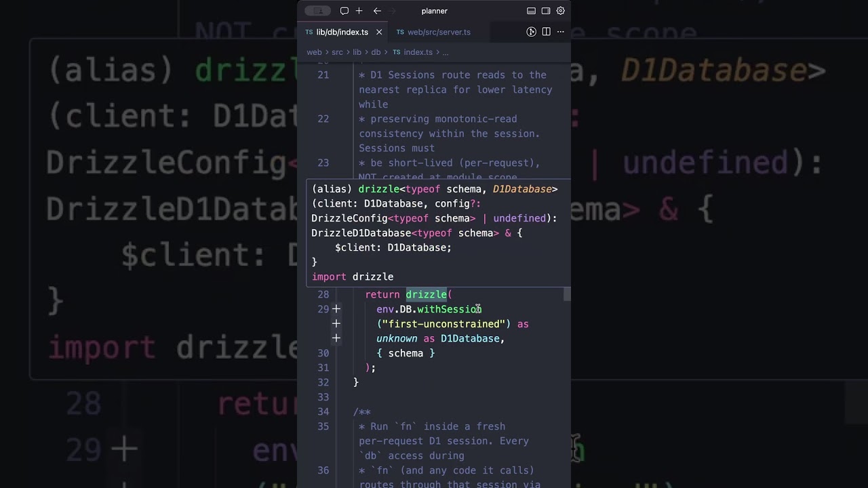Click the plus icon in the title bar
The image size is (868, 488).
click(359, 11)
